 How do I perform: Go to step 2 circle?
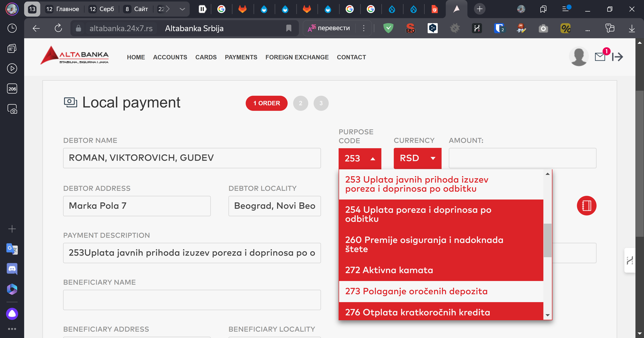pyautogui.click(x=301, y=103)
